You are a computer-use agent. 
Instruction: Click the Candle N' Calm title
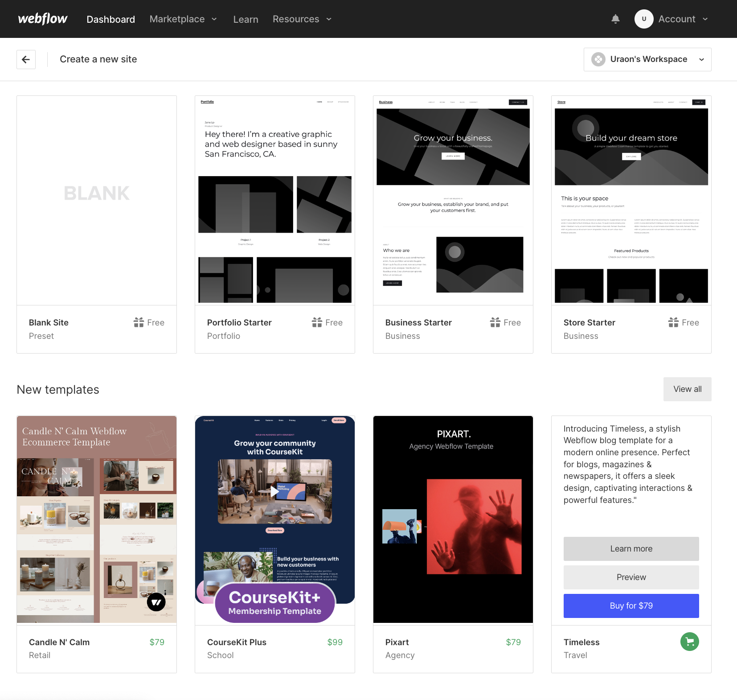click(59, 642)
